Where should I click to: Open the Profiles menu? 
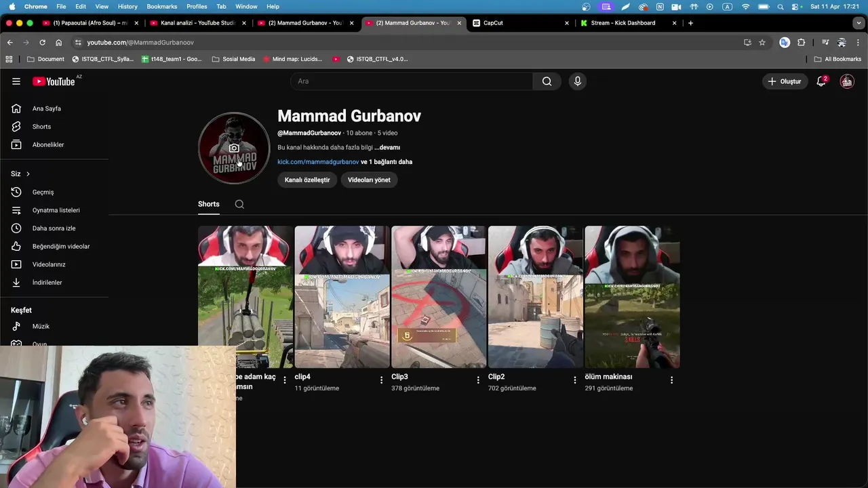197,6
